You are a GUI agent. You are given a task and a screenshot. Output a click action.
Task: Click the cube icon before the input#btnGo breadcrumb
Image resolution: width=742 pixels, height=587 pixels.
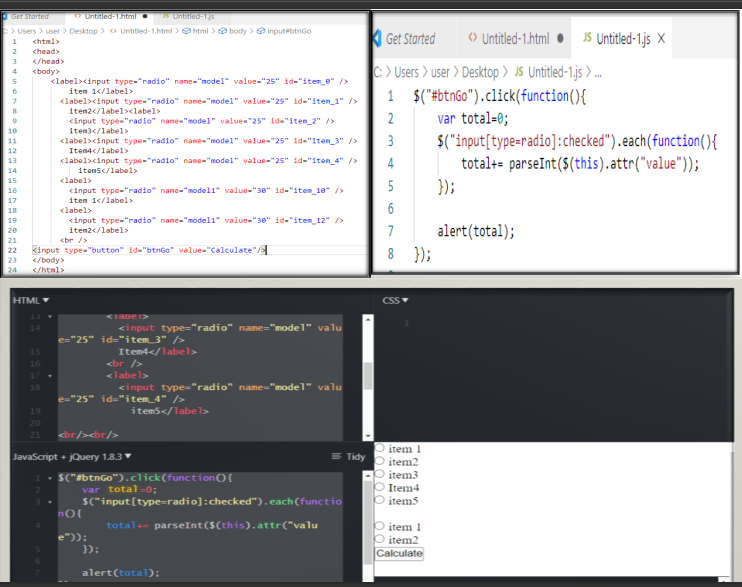pyautogui.click(x=261, y=31)
